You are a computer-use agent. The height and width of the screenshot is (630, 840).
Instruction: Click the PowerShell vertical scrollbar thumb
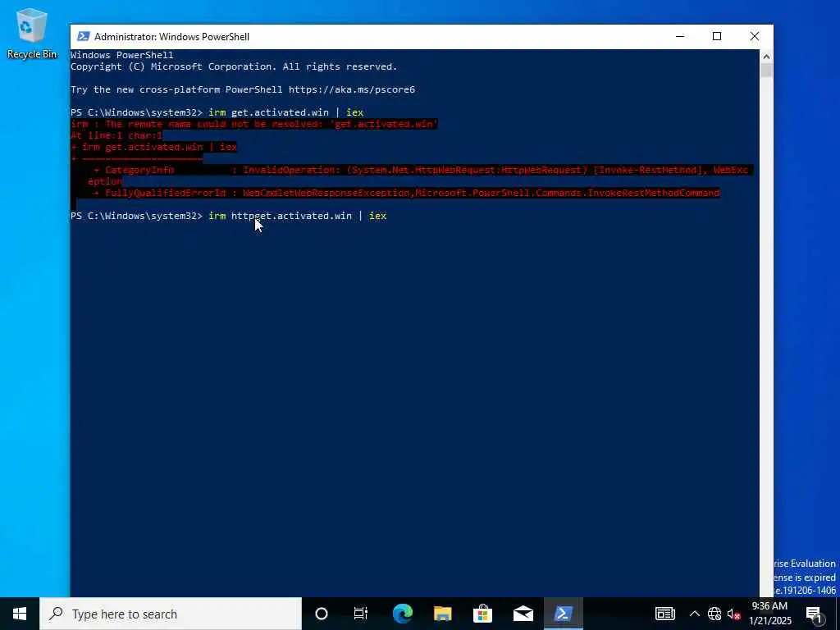[x=766, y=71]
